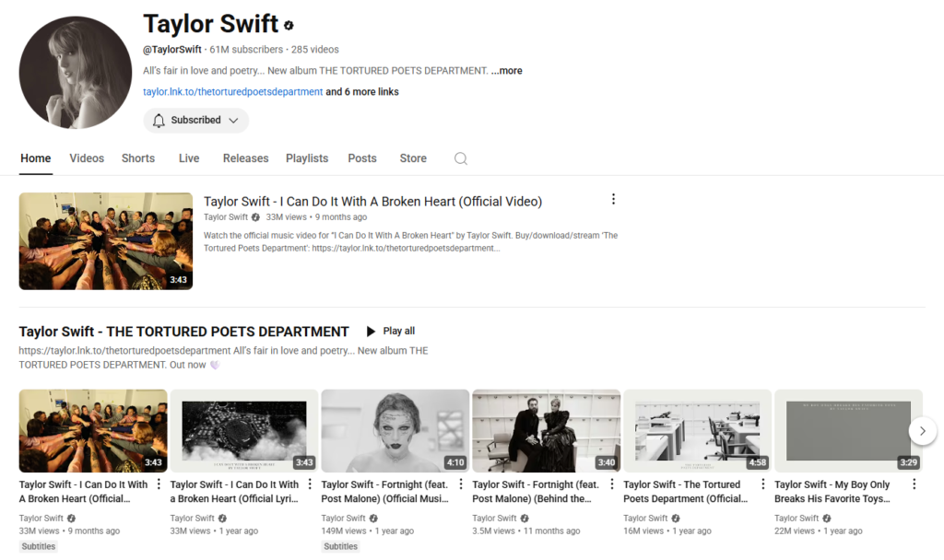Switch to the Home tab
The height and width of the screenshot is (560, 944).
(36, 158)
